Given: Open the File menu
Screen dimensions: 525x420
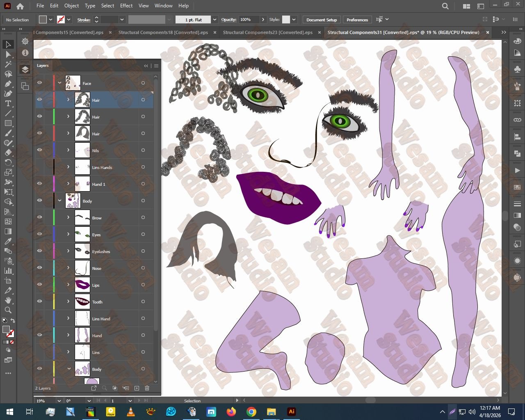Looking at the screenshot, I should (x=40, y=6).
